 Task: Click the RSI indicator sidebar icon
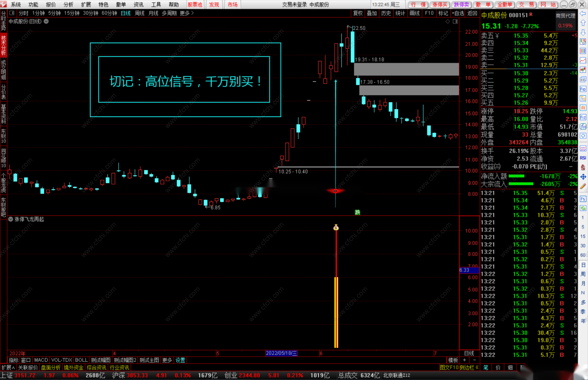[583, 158]
